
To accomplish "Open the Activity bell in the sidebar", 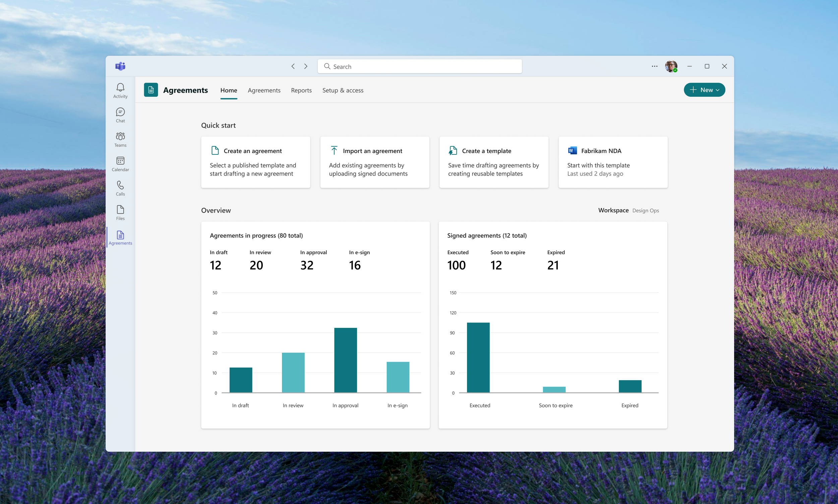I will 120,90.
